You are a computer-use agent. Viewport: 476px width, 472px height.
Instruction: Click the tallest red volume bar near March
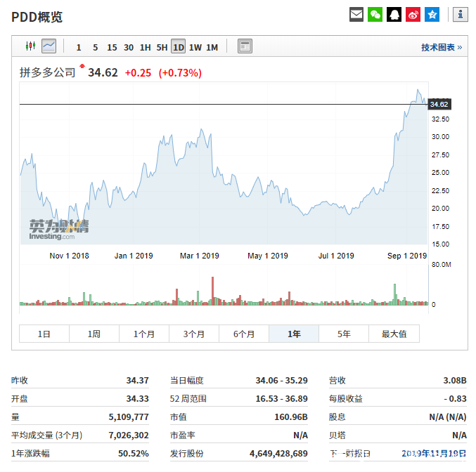(212, 291)
